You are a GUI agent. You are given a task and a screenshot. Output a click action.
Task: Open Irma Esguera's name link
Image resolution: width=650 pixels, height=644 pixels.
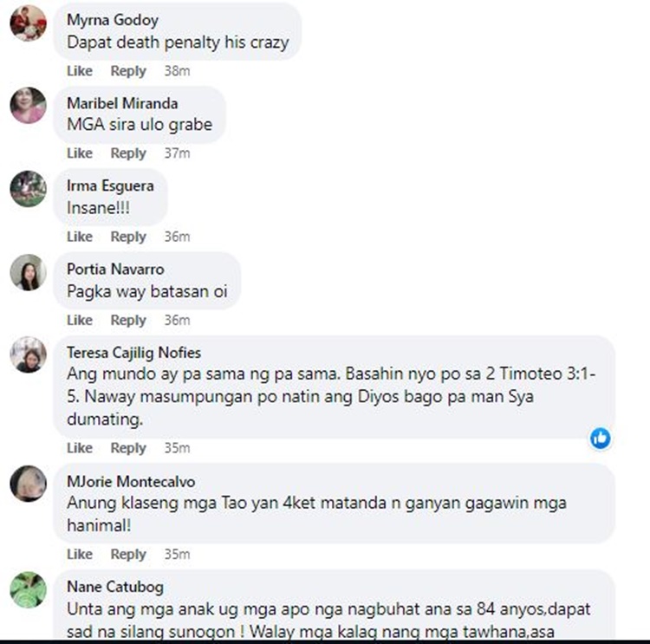coord(110,185)
